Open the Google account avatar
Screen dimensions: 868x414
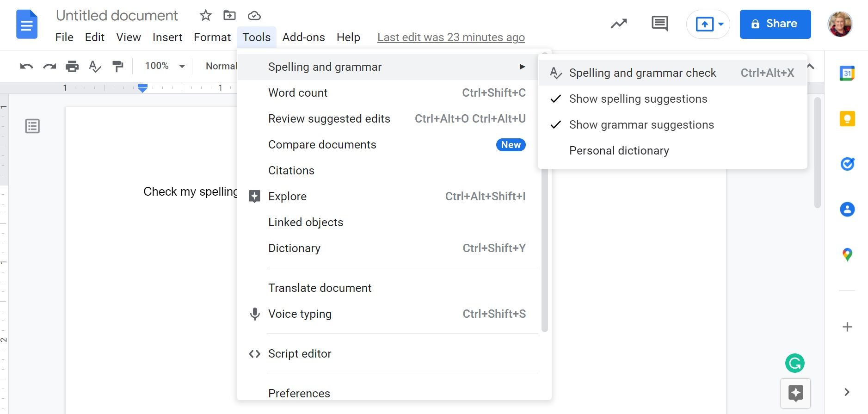pos(840,24)
